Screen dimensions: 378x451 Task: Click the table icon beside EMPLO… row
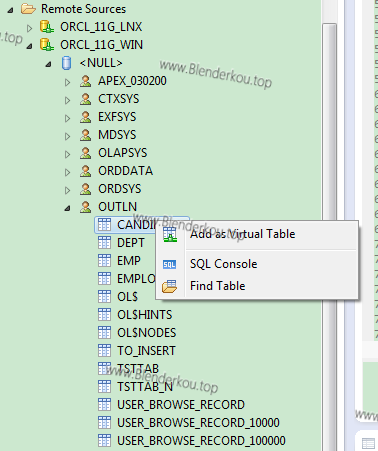(104, 279)
